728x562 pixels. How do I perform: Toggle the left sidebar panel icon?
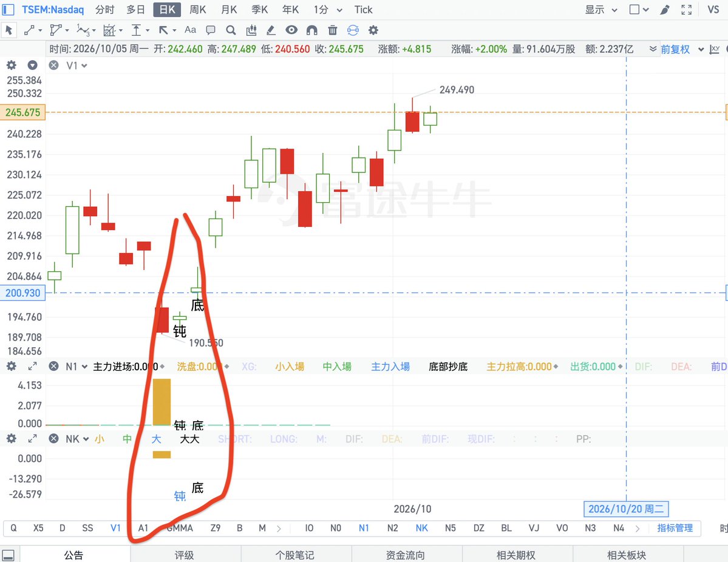(8, 10)
